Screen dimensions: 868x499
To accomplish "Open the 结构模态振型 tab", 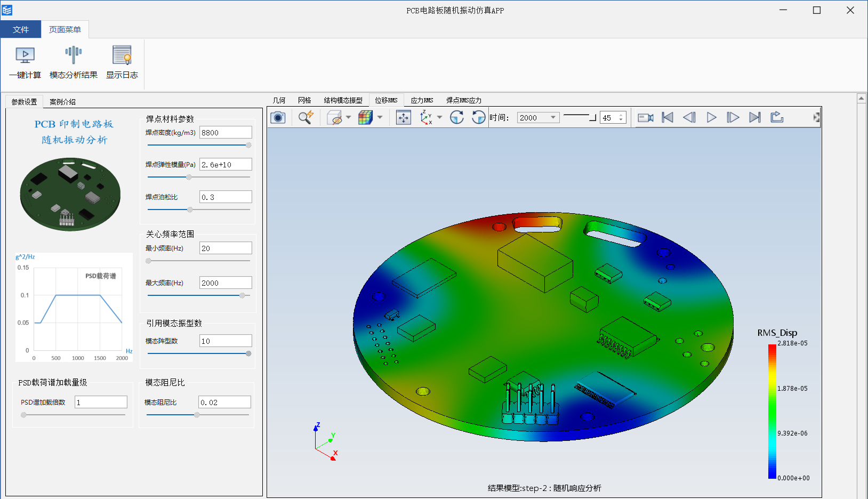I will tap(343, 100).
